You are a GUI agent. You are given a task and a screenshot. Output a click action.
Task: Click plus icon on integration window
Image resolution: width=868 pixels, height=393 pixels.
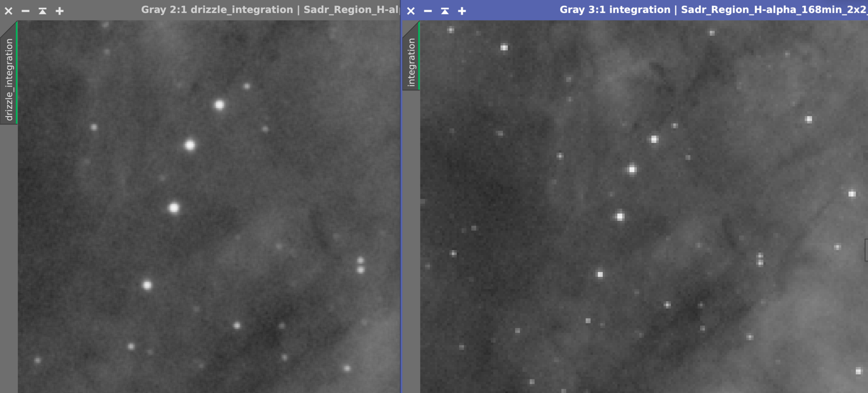[x=462, y=11]
